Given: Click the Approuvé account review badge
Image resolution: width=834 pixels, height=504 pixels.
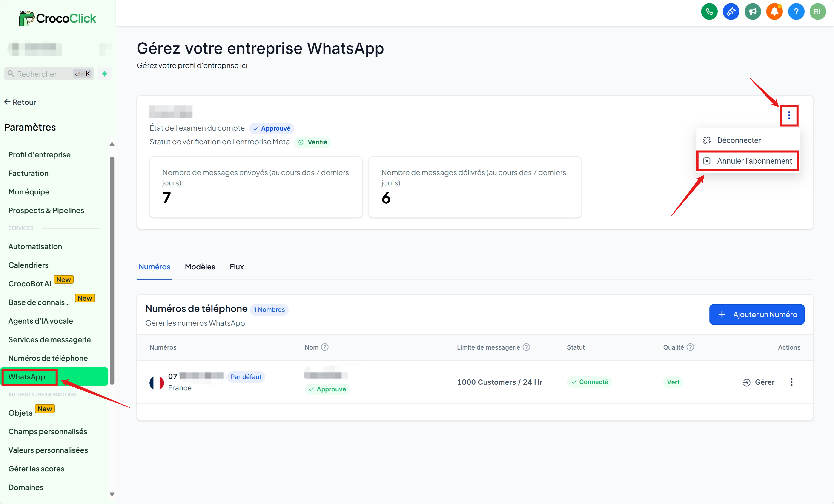Looking at the screenshot, I should pos(272,128).
